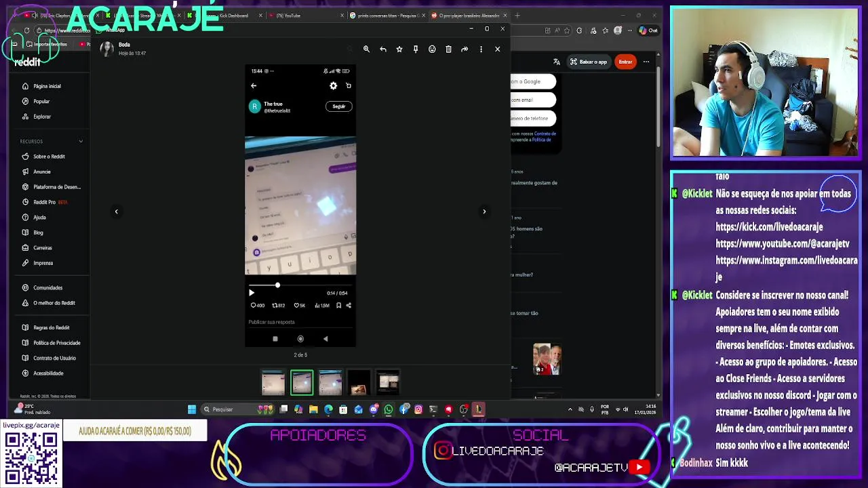Open clock showing 14:16 in taskbar

coord(646,409)
